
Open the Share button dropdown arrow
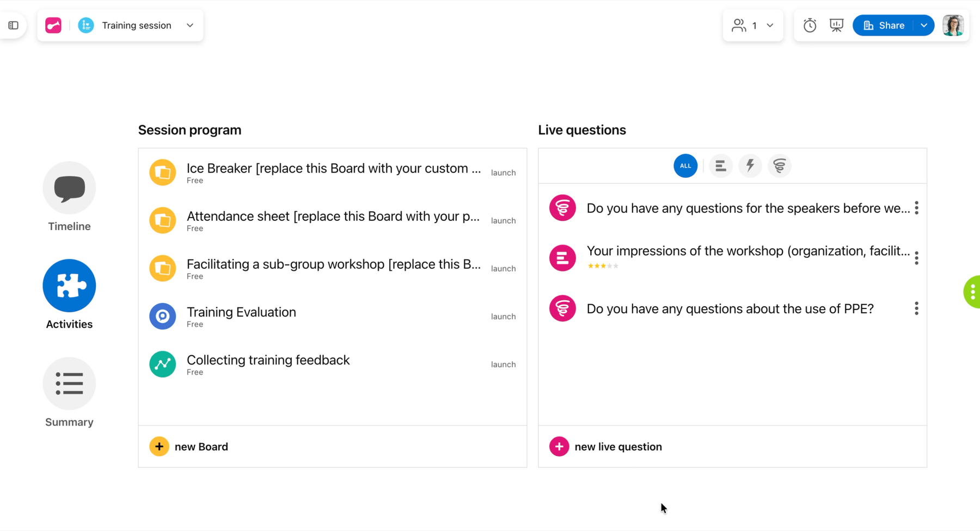click(924, 25)
